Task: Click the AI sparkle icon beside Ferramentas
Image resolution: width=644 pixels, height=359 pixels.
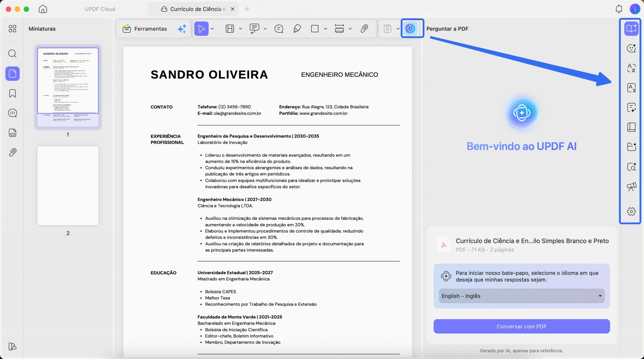Action: (182, 29)
